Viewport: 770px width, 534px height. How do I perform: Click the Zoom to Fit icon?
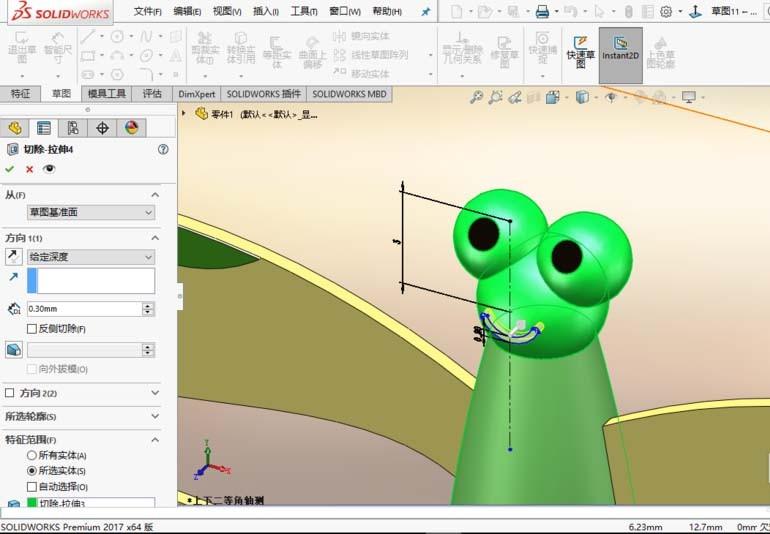(x=476, y=97)
